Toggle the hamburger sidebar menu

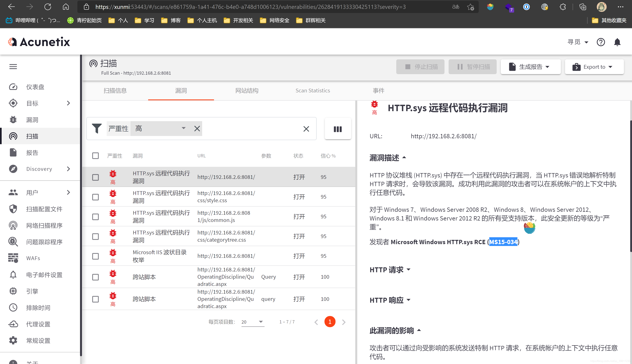pyautogui.click(x=13, y=67)
